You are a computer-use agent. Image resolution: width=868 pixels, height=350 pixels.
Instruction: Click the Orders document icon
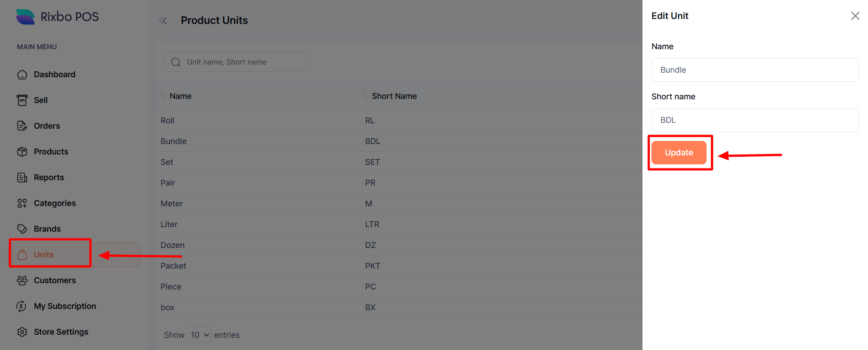pos(22,126)
